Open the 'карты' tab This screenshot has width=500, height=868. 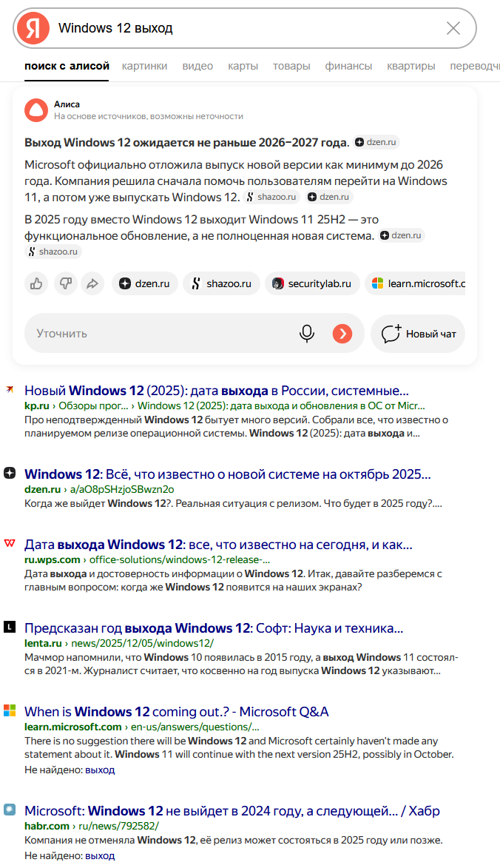click(x=243, y=66)
